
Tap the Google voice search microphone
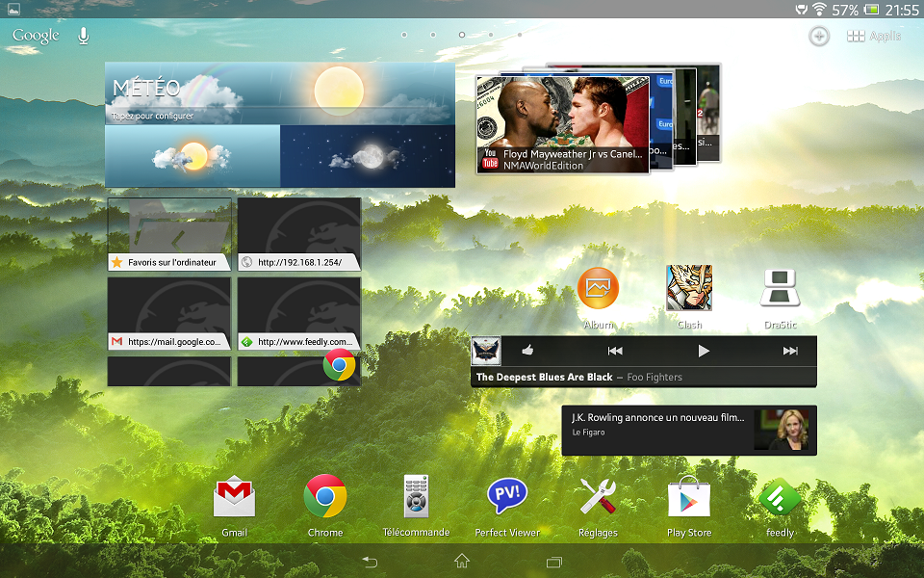(84, 36)
